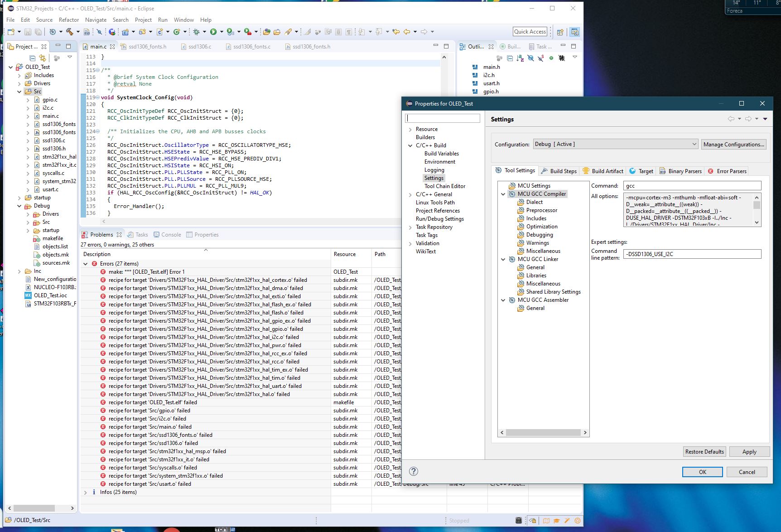Click Collapse All icon in Project Explorer
Image resolution: width=781 pixels, height=532 pixels.
pyautogui.click(x=33, y=58)
